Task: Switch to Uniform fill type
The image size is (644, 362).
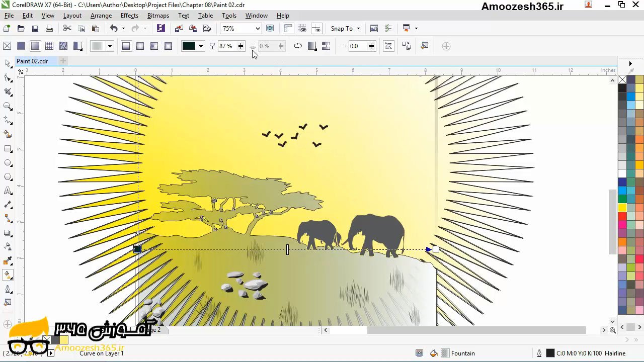Action: (x=21, y=46)
